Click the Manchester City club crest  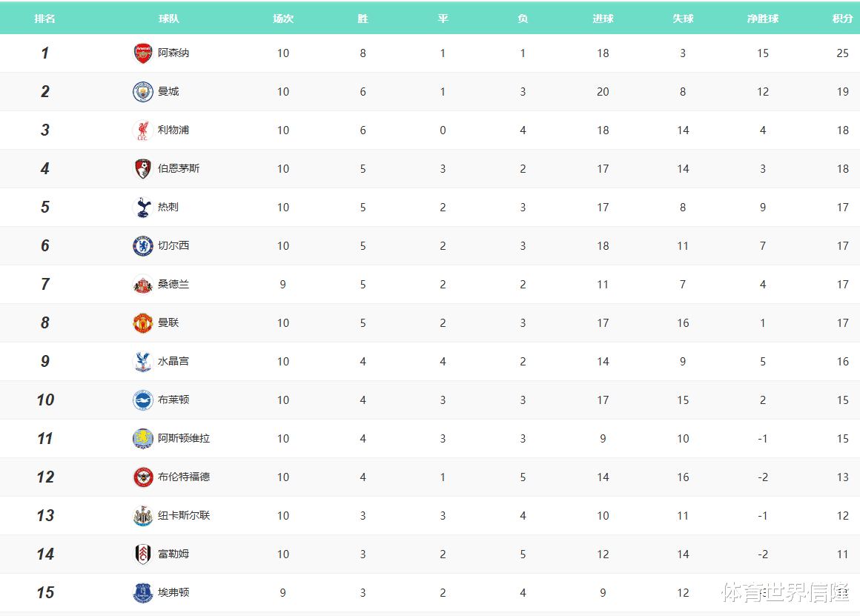pyautogui.click(x=143, y=92)
